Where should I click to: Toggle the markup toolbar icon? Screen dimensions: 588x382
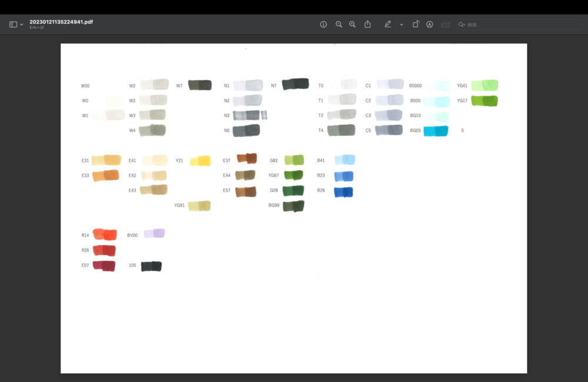[x=430, y=24]
